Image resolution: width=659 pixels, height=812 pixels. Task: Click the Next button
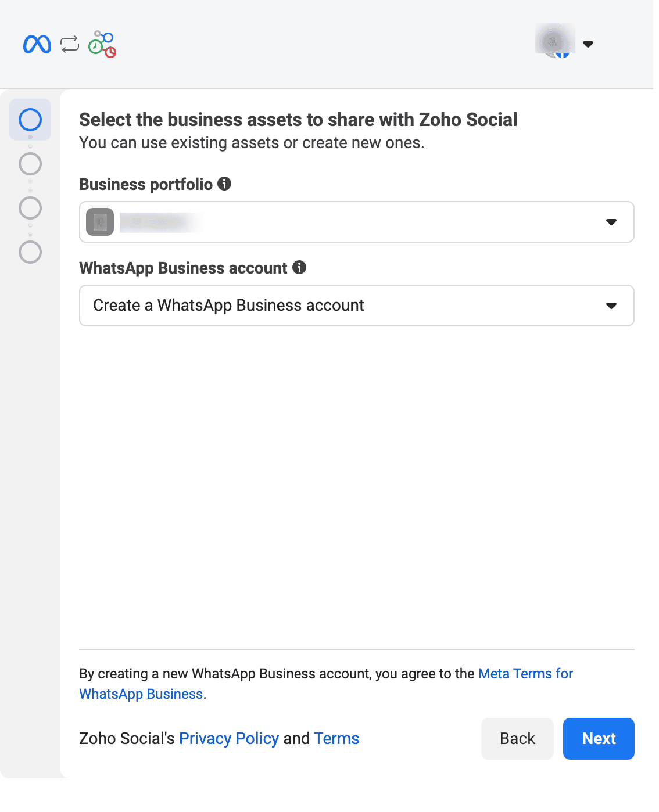599,739
